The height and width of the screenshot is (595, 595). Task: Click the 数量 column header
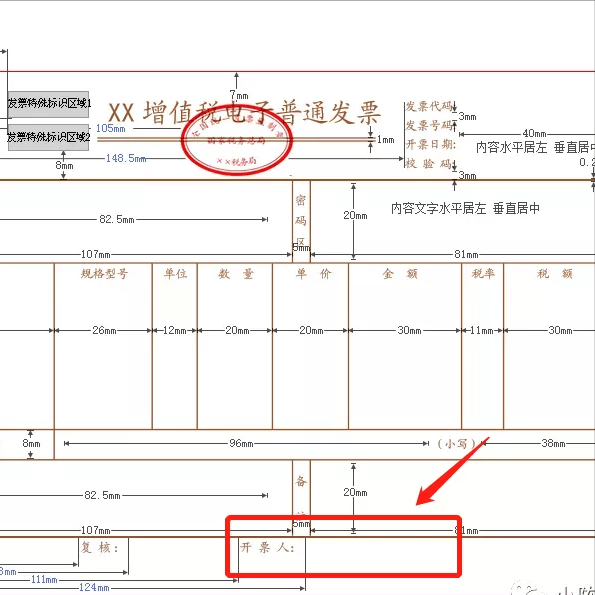pyautogui.click(x=236, y=274)
